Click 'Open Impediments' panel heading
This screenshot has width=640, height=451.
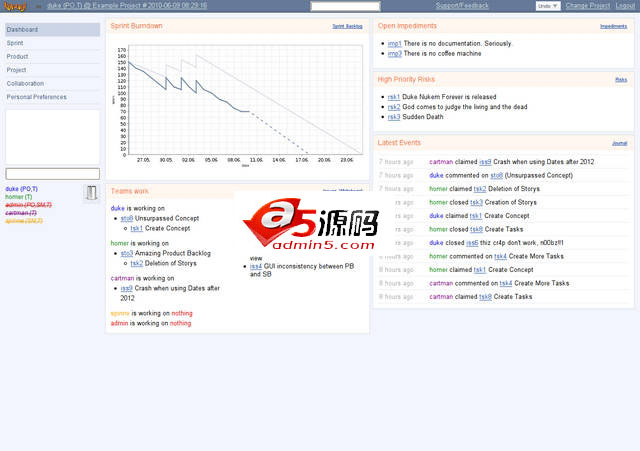[407, 26]
